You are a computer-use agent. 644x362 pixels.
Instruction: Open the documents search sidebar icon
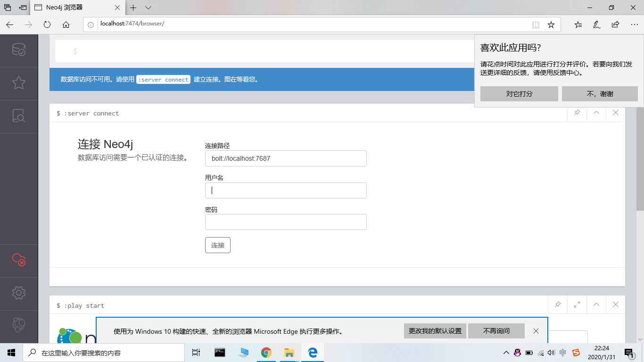click(19, 115)
